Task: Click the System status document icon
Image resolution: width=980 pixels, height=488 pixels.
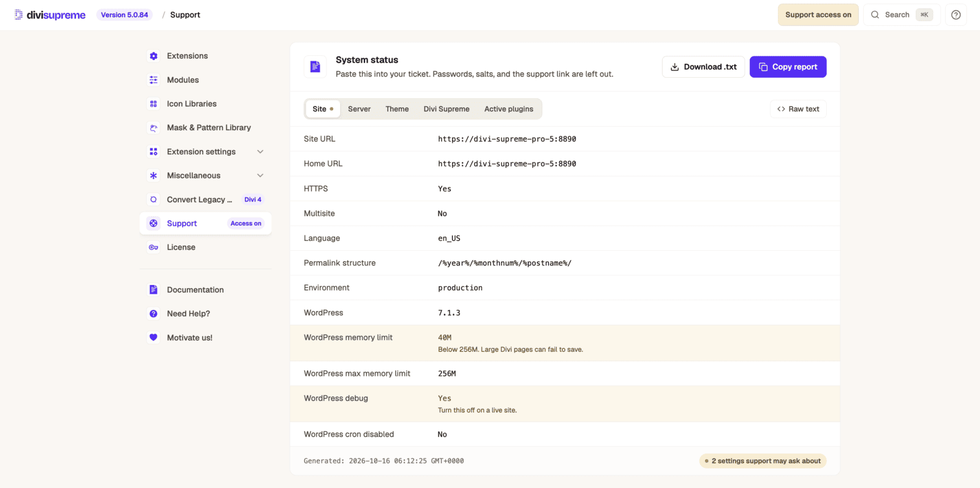Action: coord(315,66)
